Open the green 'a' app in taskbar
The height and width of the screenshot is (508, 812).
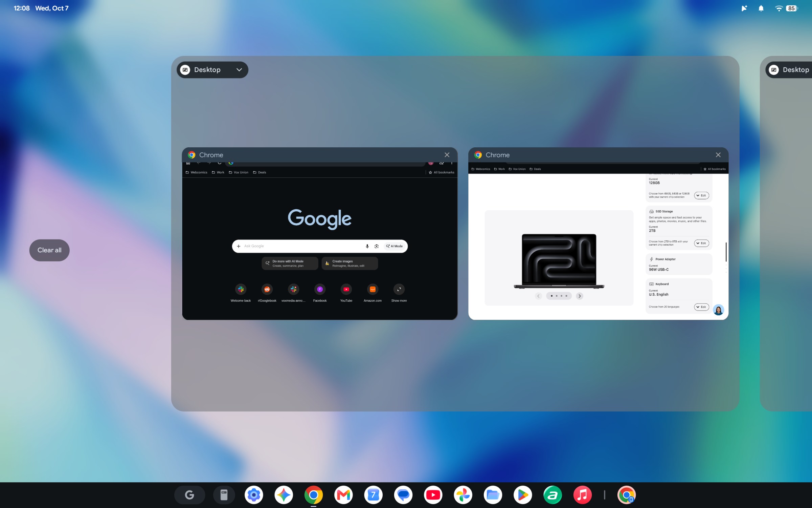(552, 495)
